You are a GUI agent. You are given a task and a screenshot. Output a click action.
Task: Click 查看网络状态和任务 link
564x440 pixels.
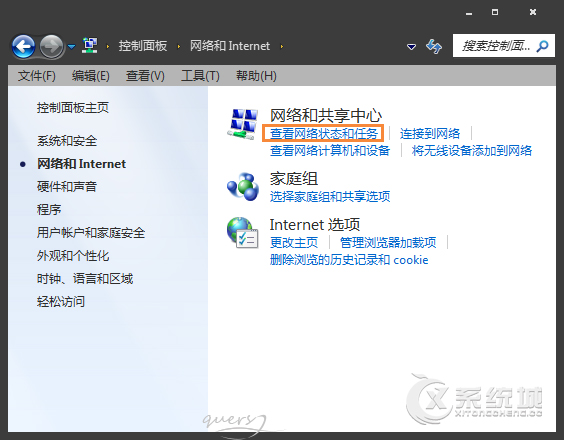click(324, 133)
